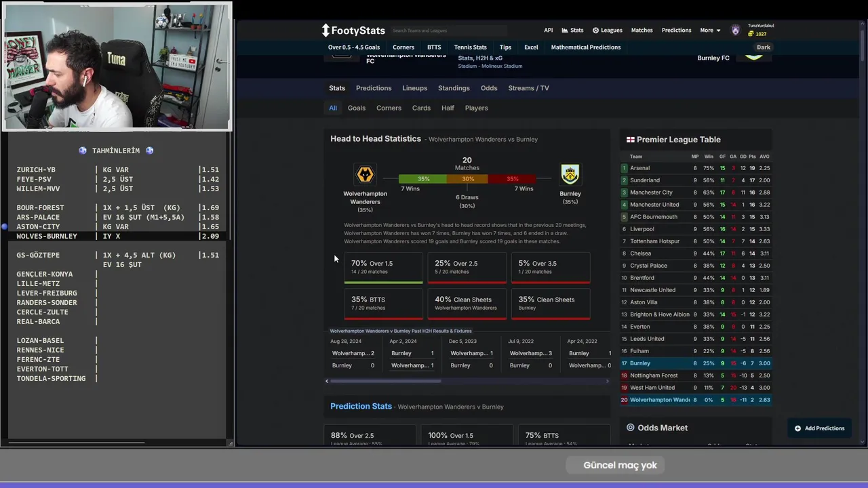This screenshot has width=868, height=488.
Task: Open the Corners stats menu link
Action: tap(403, 47)
